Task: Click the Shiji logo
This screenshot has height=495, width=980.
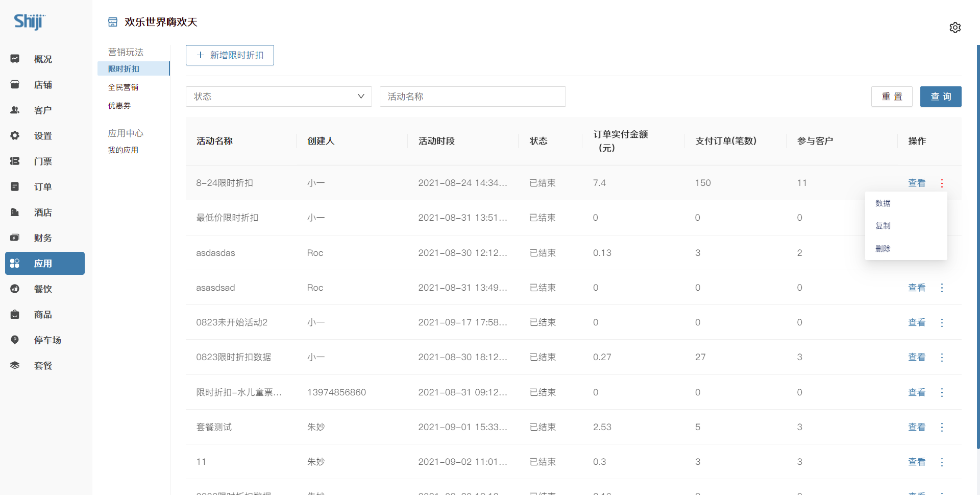Action: (30, 22)
